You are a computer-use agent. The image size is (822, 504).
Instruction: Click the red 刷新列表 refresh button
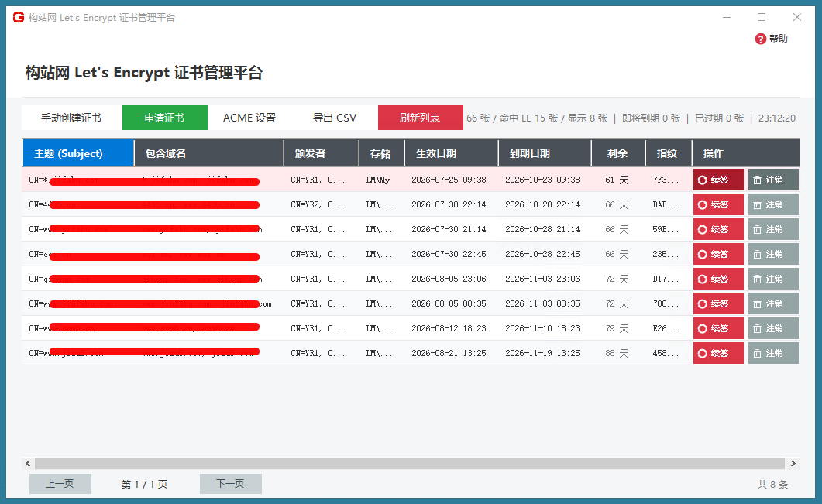point(420,118)
